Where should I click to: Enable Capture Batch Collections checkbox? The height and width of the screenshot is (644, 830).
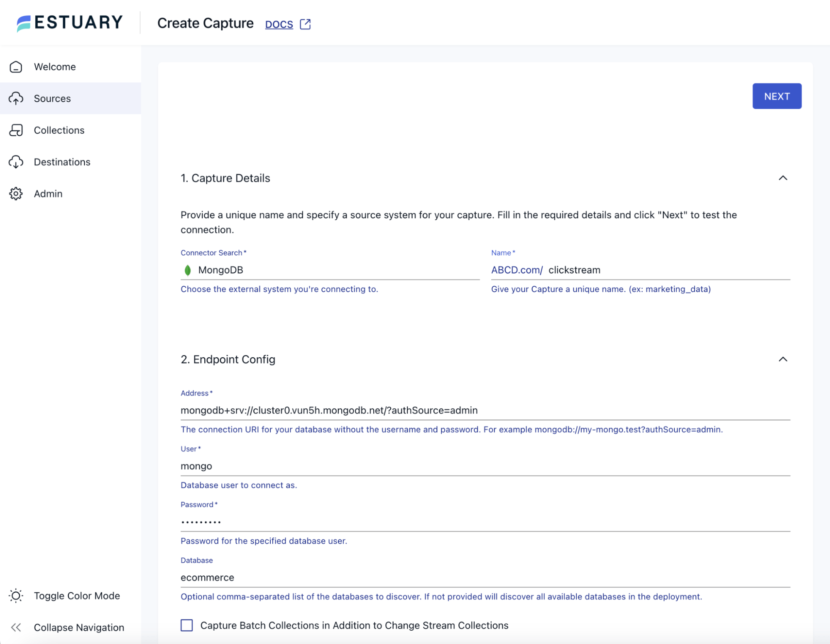(187, 625)
